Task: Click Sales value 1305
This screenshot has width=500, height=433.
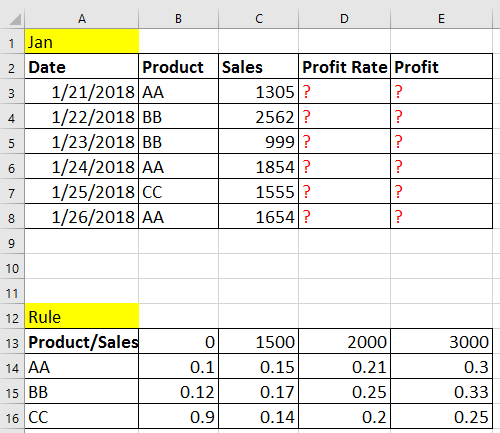Action: 258,91
